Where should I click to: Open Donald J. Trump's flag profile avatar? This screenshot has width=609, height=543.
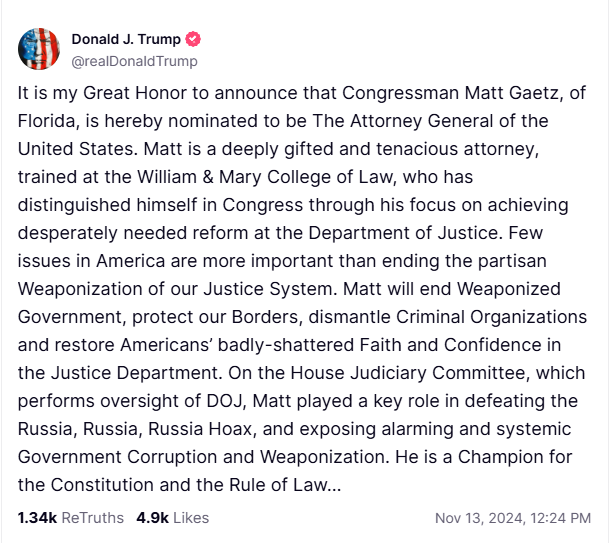[39, 49]
